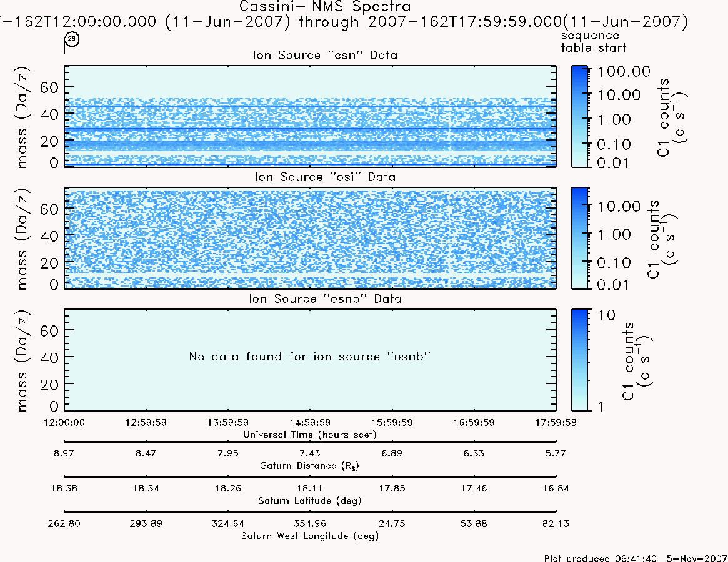728x562 pixels.
Task: Click 'No data found for ion source "osnb"' message
Action: pyautogui.click(x=310, y=357)
